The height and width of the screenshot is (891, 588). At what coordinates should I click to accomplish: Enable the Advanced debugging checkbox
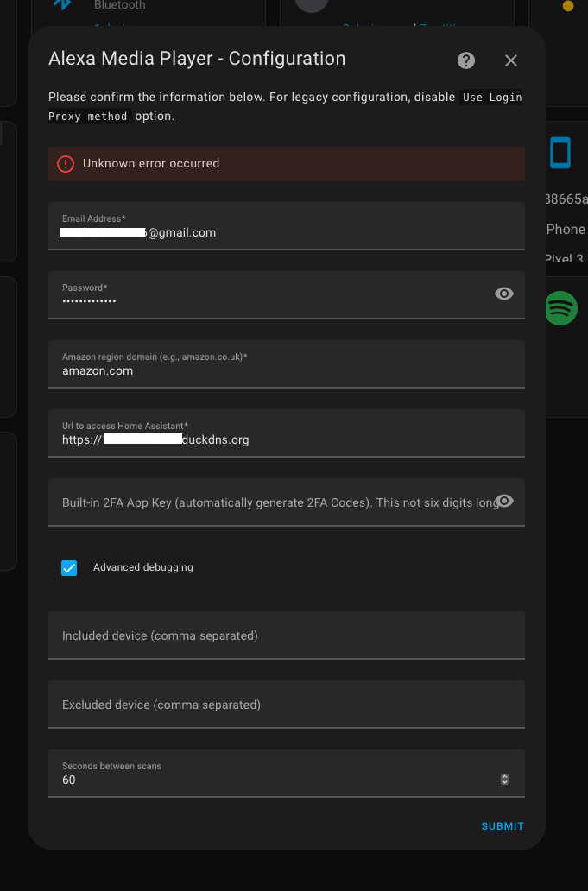point(69,568)
